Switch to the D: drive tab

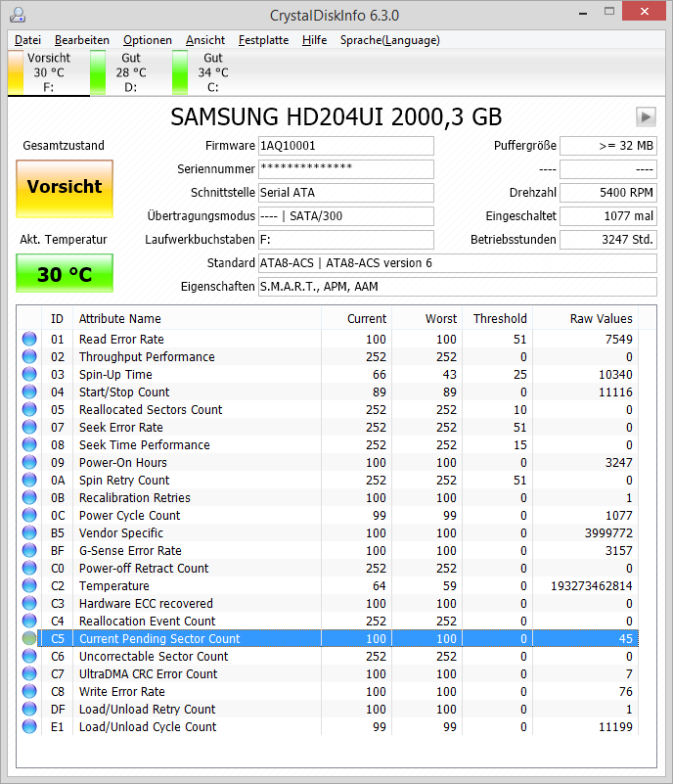pos(131,72)
